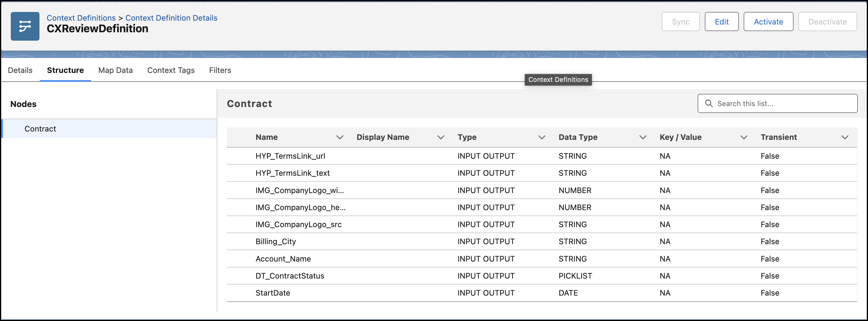Switch to the Map Data tab
This screenshot has height=321, width=868.
[115, 70]
